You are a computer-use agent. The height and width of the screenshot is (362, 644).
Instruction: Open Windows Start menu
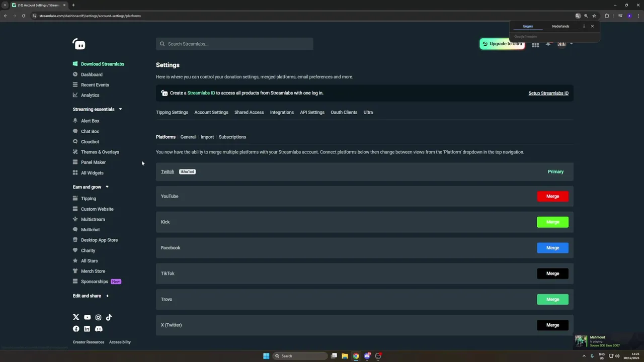(x=266, y=356)
